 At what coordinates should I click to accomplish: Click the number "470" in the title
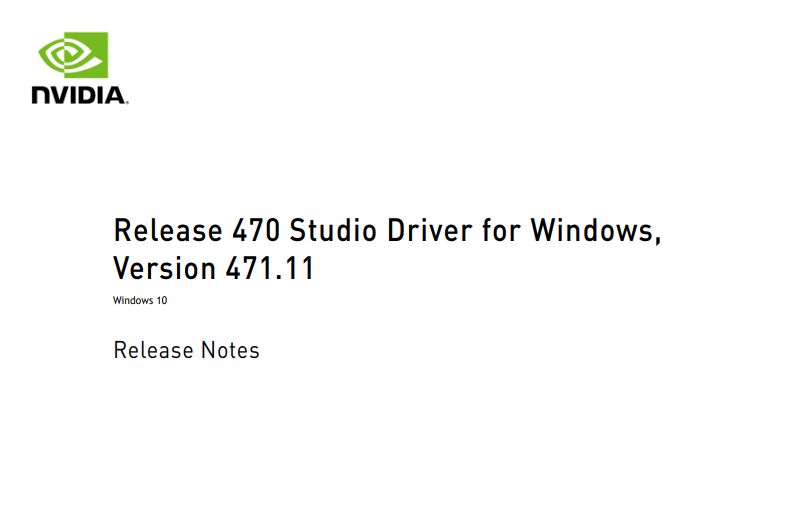(x=256, y=230)
